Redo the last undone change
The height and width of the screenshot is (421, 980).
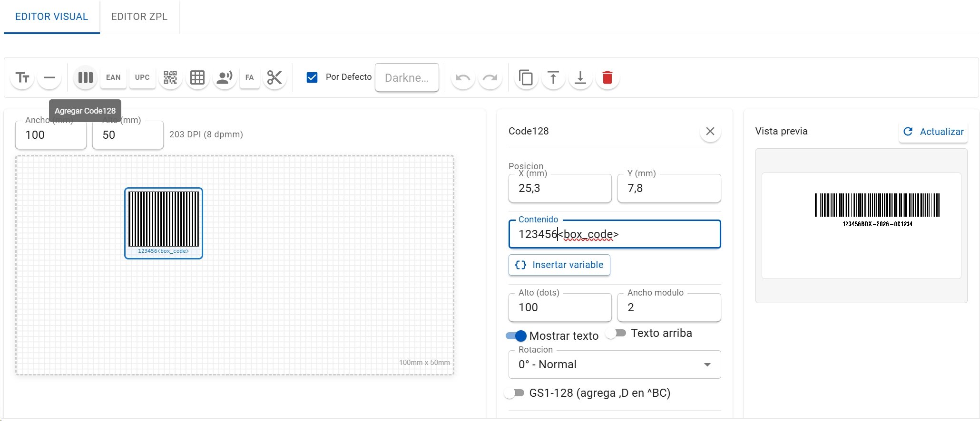[x=490, y=77]
